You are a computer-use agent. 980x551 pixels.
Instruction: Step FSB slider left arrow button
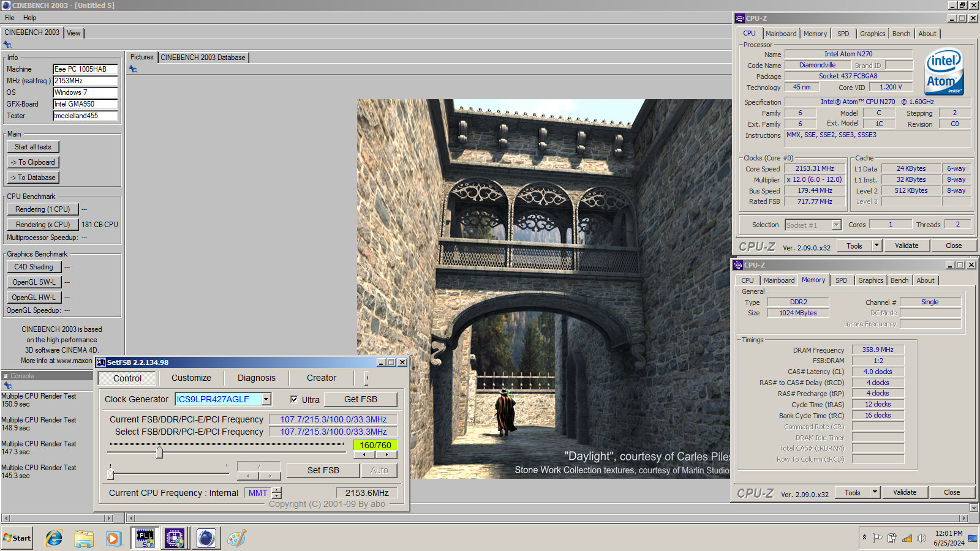(x=364, y=455)
